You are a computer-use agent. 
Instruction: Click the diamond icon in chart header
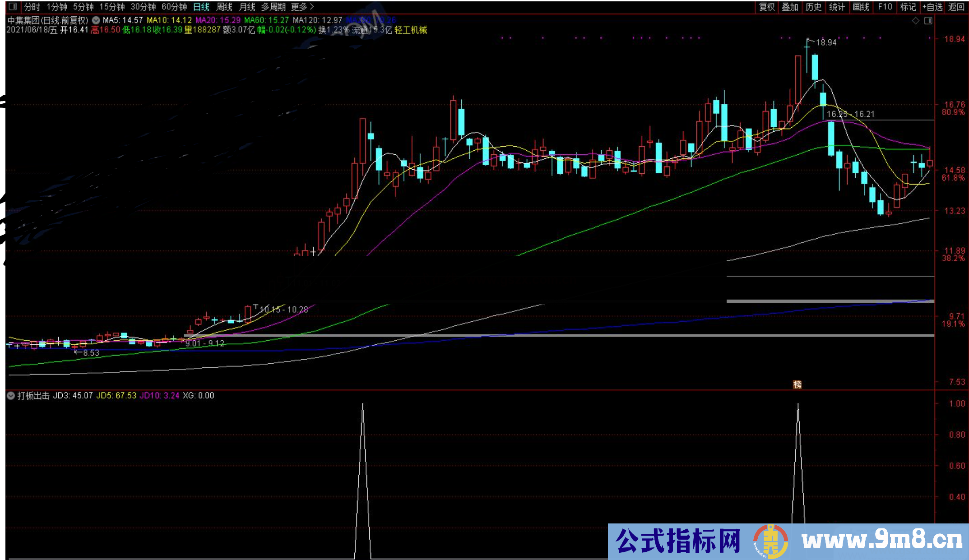tap(916, 21)
